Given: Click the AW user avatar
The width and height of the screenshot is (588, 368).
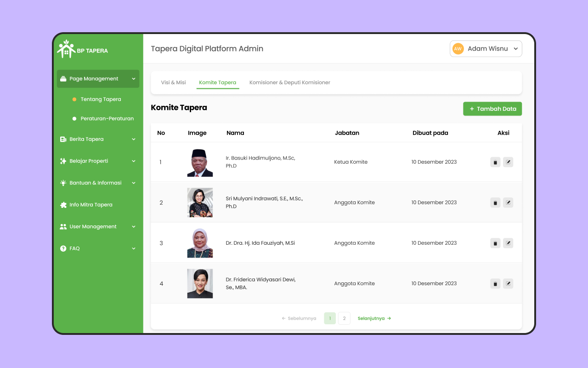Looking at the screenshot, I should (458, 49).
